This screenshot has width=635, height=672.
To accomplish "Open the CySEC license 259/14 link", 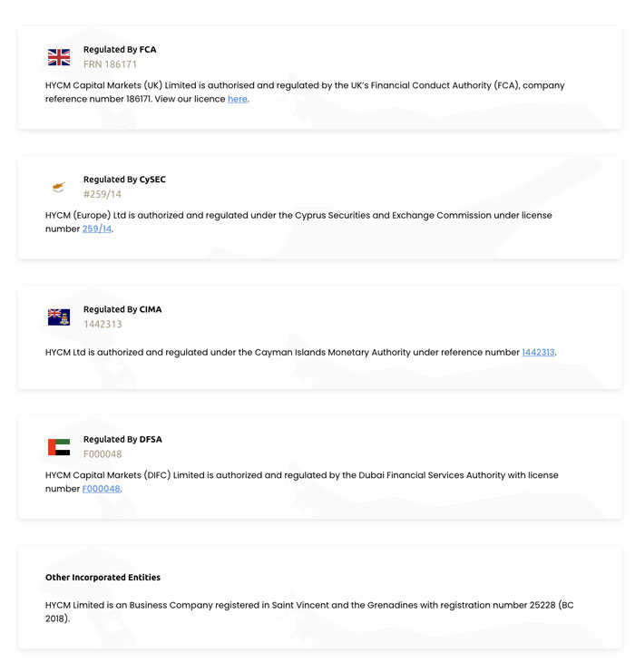I will [x=97, y=229].
